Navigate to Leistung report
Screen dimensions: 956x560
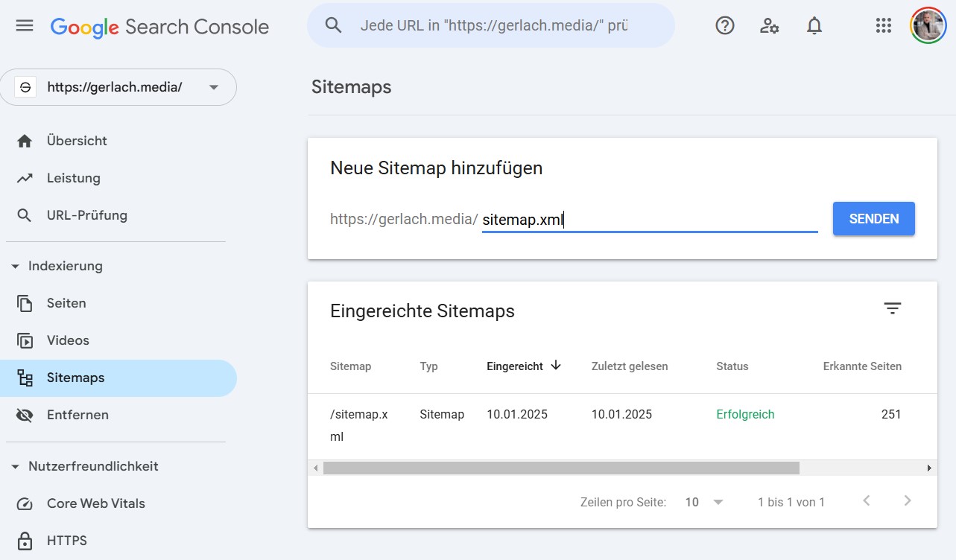[x=73, y=178]
